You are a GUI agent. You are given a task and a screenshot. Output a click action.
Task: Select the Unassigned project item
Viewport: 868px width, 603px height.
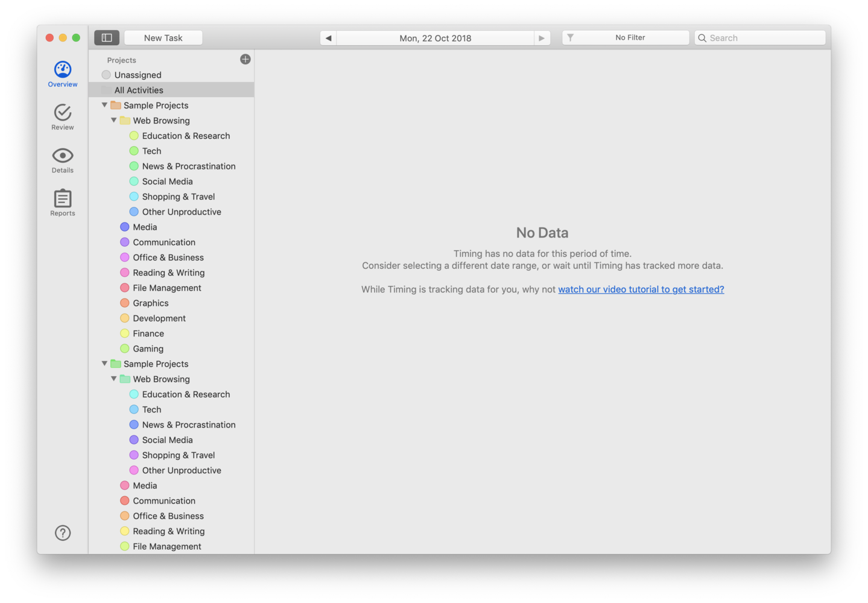[138, 75]
